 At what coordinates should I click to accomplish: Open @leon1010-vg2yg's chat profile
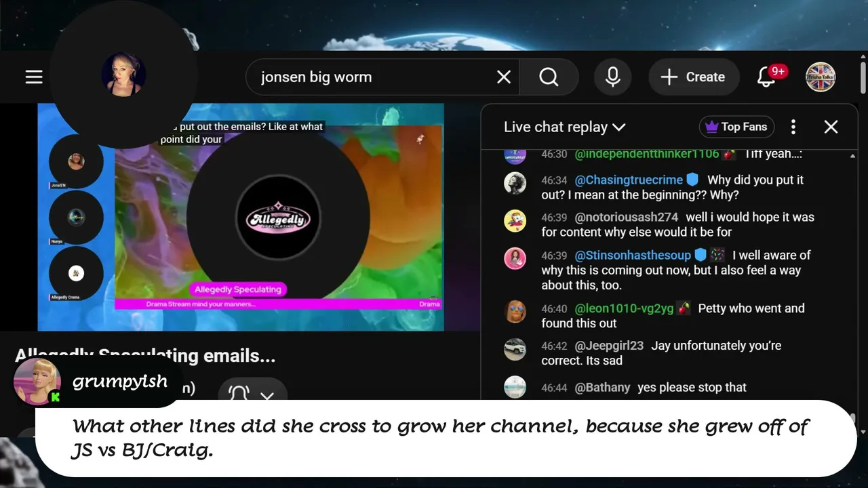625,308
